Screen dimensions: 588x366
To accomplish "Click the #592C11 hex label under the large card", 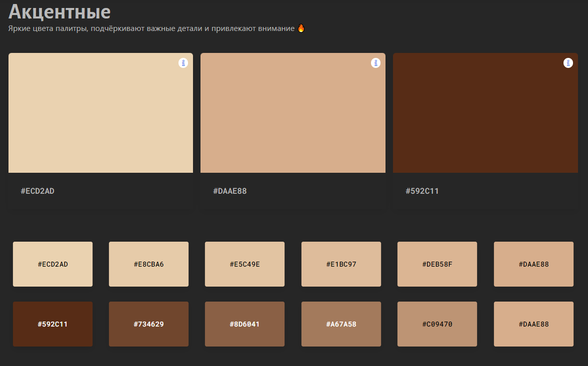I will tap(422, 191).
